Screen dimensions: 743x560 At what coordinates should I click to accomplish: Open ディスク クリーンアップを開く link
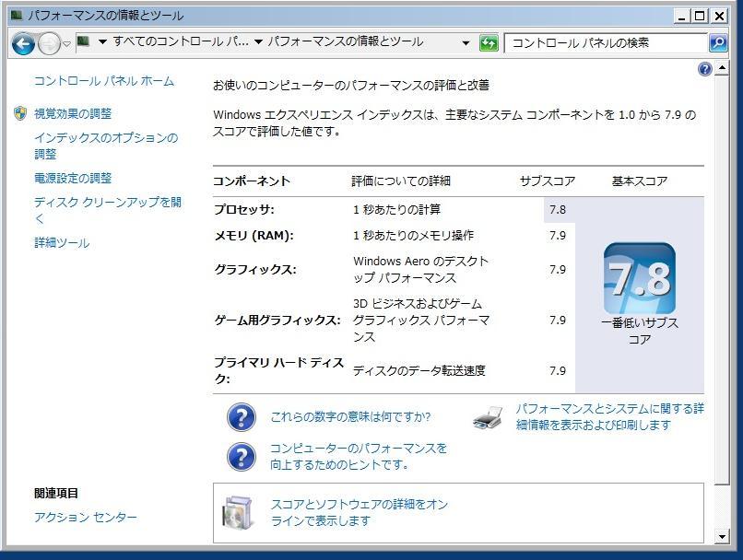pyautogui.click(x=108, y=210)
